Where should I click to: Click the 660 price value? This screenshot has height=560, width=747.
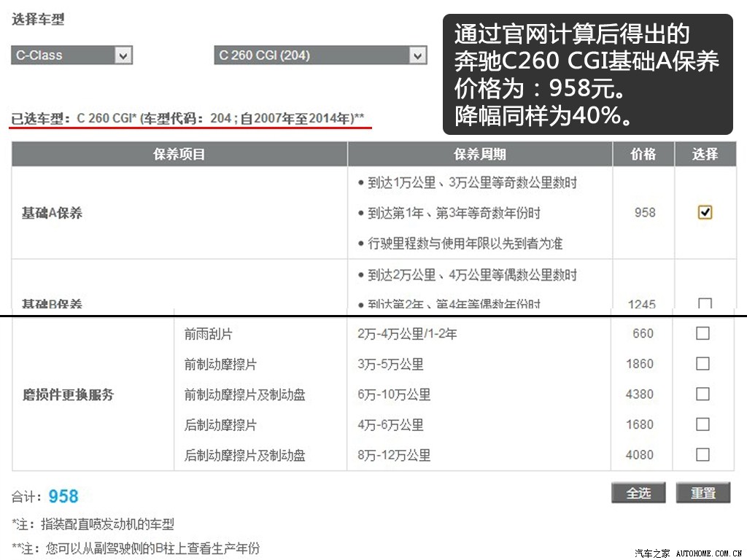(643, 333)
